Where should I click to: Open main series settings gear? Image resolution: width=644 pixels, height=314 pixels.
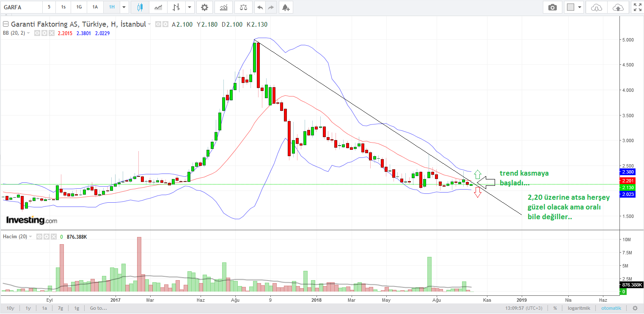tap(165, 25)
